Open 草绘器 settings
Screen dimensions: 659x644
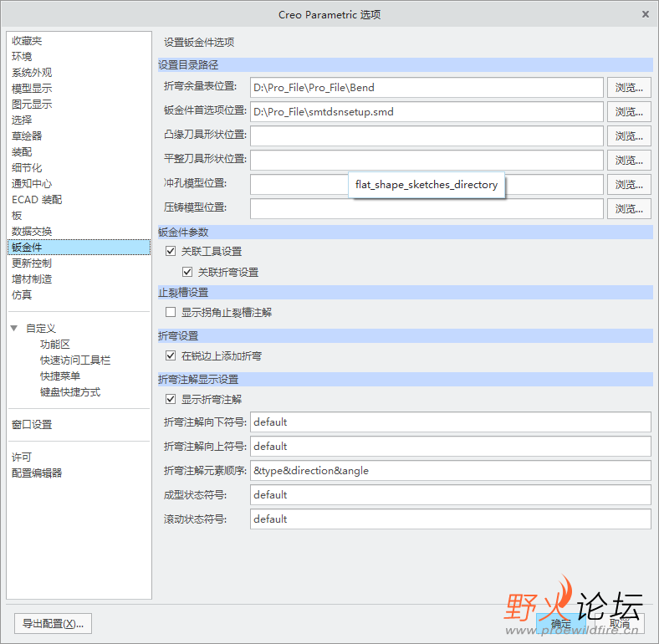click(x=27, y=136)
